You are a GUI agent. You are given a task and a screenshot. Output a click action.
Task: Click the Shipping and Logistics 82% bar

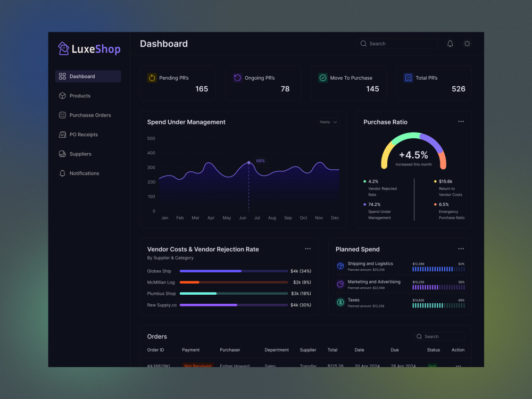tap(438, 269)
